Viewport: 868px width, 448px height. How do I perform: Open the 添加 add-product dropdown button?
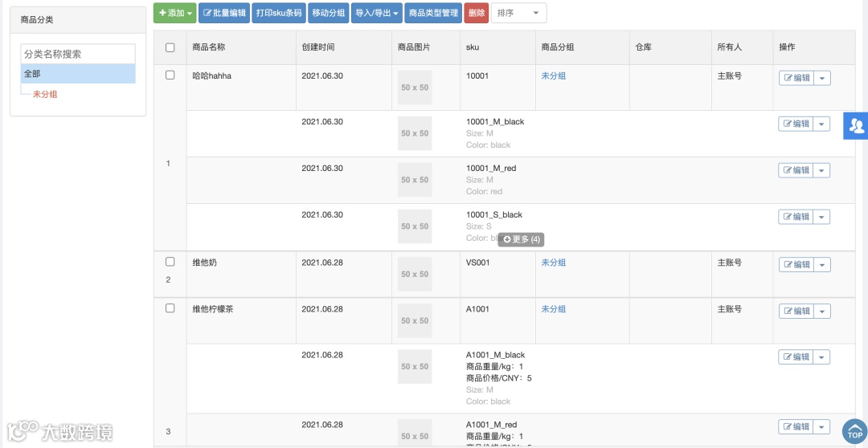175,14
